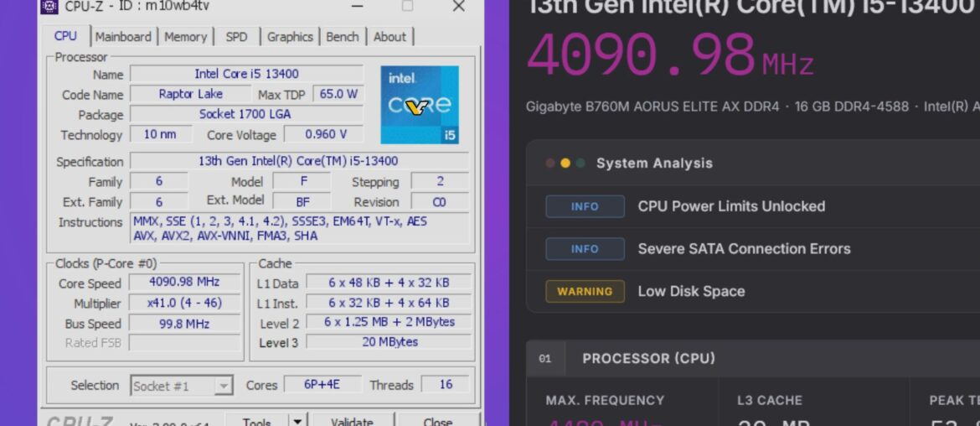The height and width of the screenshot is (426, 980).
Task: Expand the Tools dropdown arrow
Action: tap(297, 420)
